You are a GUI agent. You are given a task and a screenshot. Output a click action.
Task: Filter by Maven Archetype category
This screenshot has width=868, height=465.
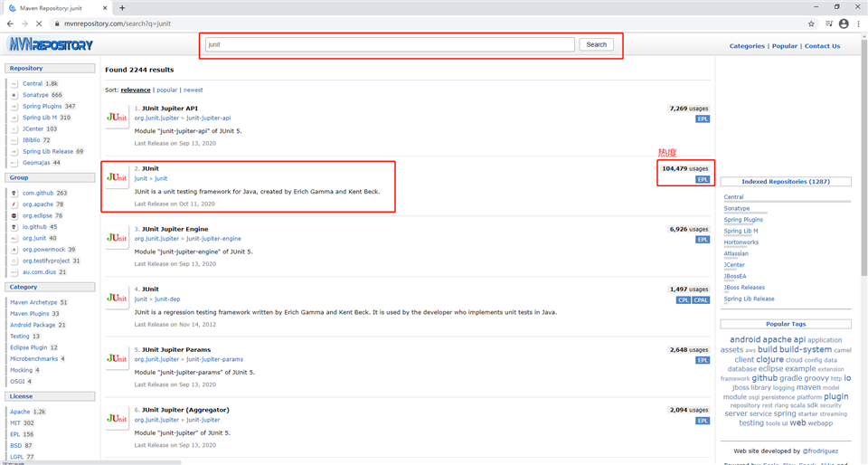click(x=33, y=302)
